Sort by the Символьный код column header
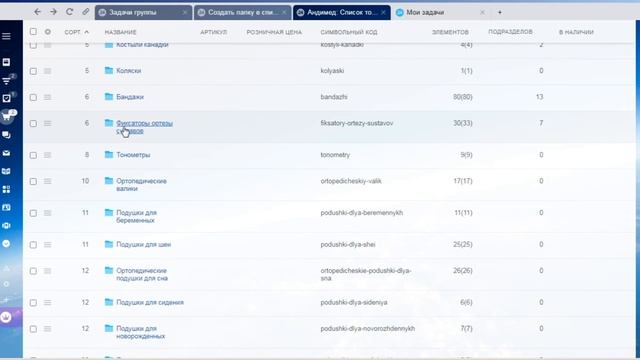The width and height of the screenshot is (640, 360). click(x=349, y=32)
